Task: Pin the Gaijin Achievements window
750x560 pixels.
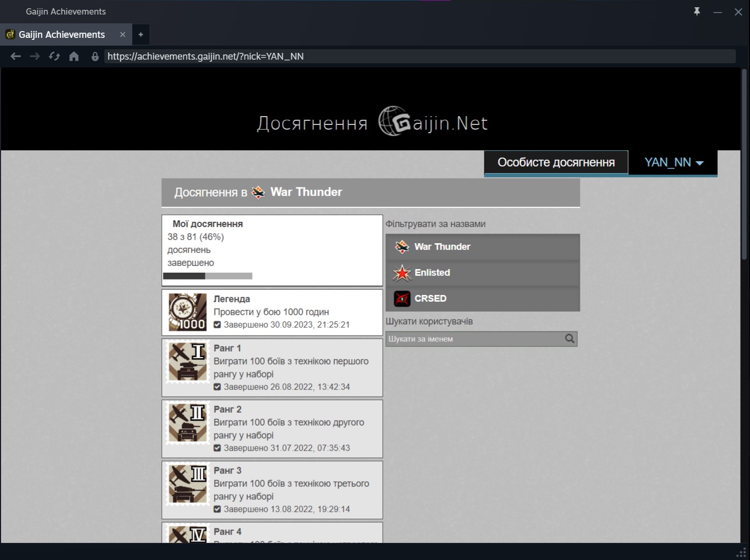Action: tap(697, 11)
